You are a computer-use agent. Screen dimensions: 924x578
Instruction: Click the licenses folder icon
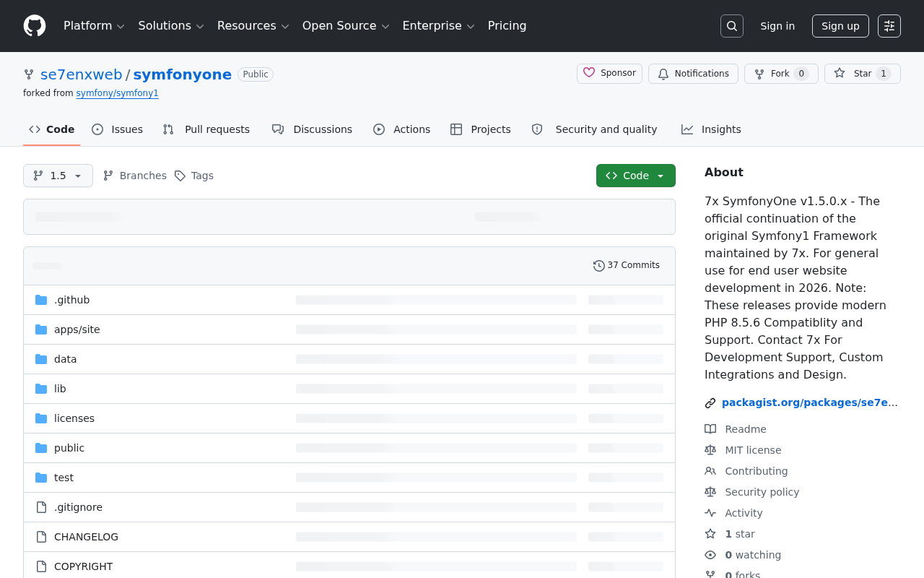[x=41, y=418]
